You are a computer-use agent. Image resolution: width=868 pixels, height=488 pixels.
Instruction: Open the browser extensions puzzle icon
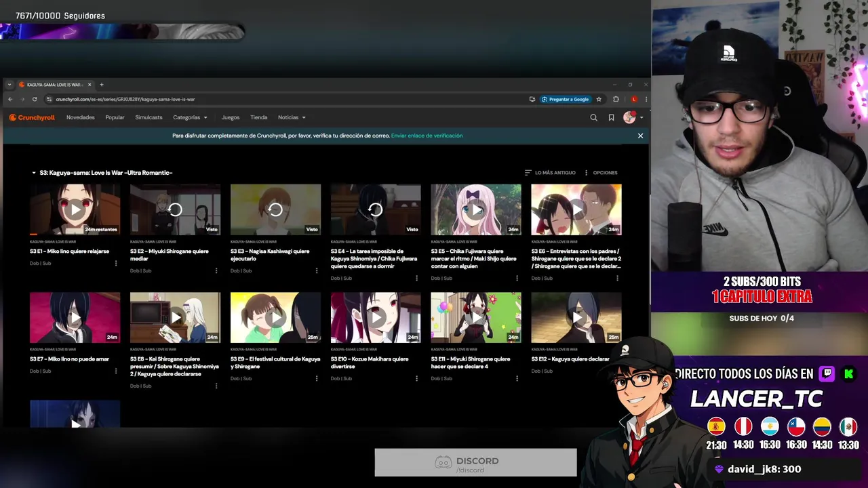pyautogui.click(x=616, y=99)
